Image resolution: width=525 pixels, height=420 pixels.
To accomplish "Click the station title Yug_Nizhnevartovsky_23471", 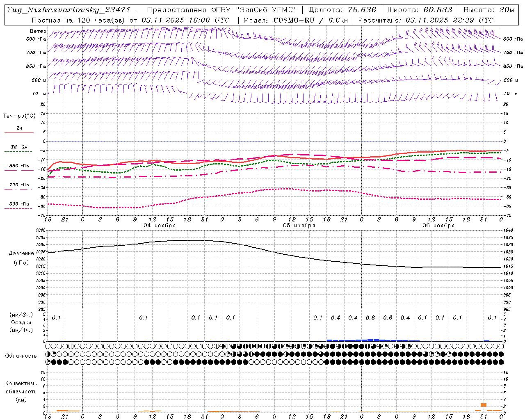I will coord(68,10).
